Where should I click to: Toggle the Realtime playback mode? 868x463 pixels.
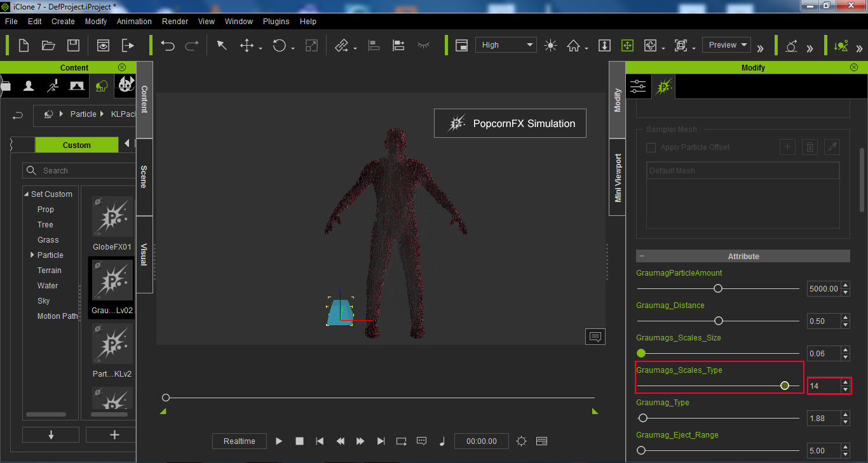(x=240, y=441)
